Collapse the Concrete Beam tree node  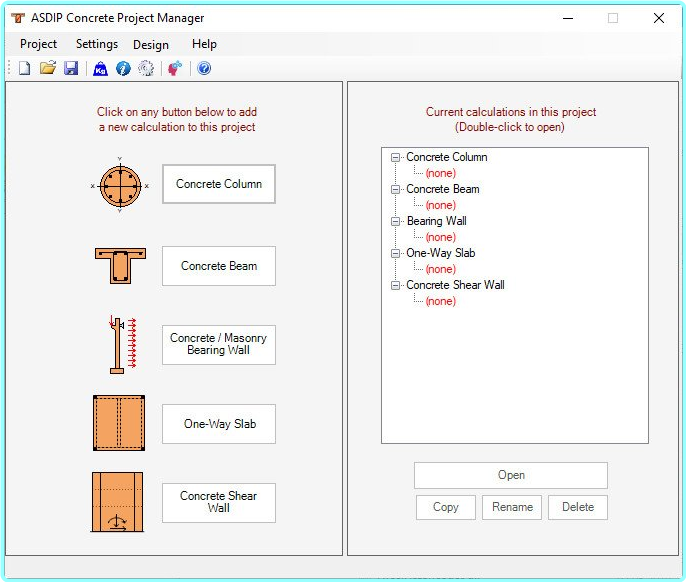396,189
